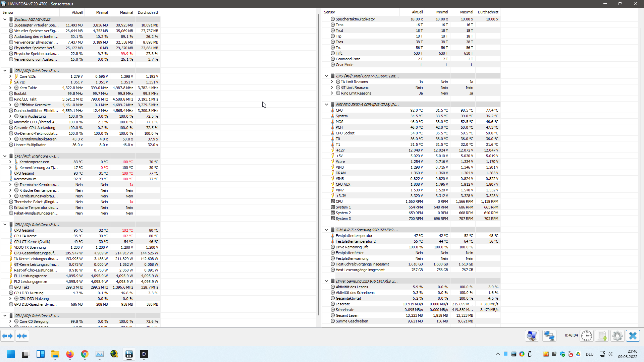Viewport: 644px width, 362px height.
Task: Collapse the S.M.A.R.T. Samsung SSD group
Action: pyautogui.click(x=326, y=230)
